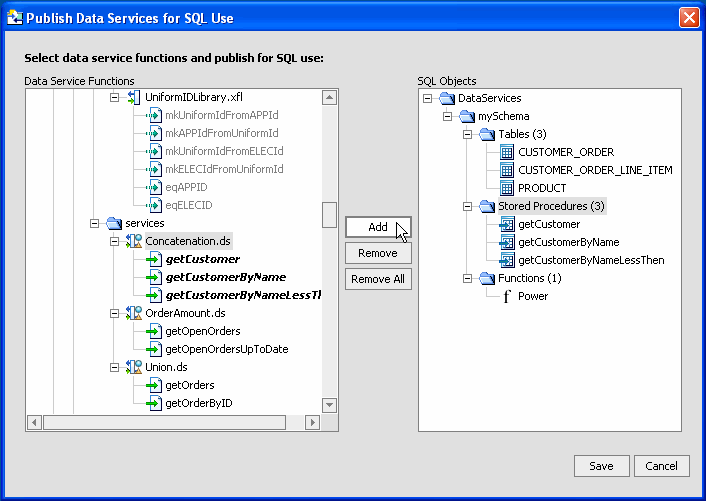This screenshot has width=706, height=501.
Task: Save the published SQL objects
Action: tap(602, 466)
